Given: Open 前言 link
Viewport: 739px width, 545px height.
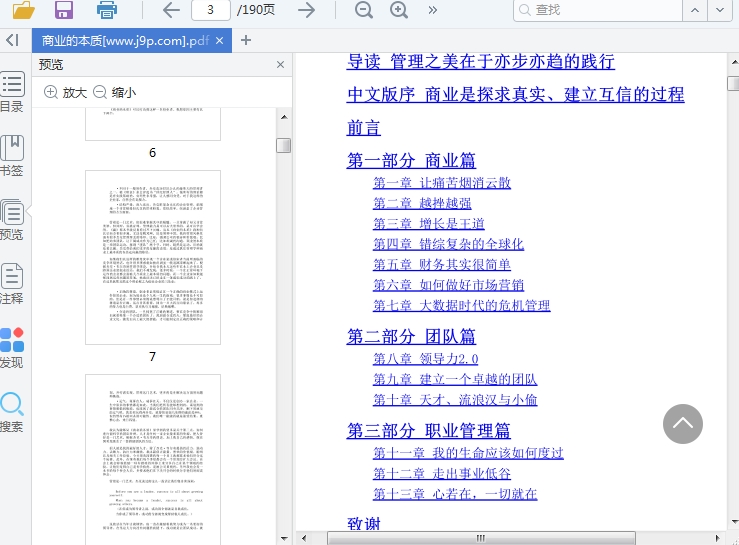Looking at the screenshot, I should (363, 128).
